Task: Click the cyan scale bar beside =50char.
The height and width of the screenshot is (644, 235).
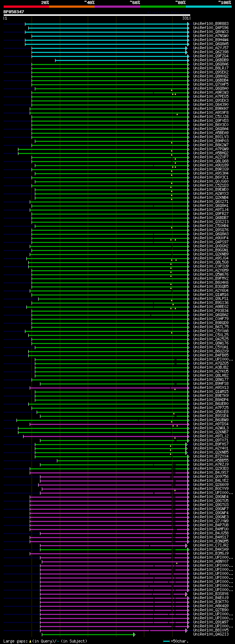Action: tap(167, 641)
